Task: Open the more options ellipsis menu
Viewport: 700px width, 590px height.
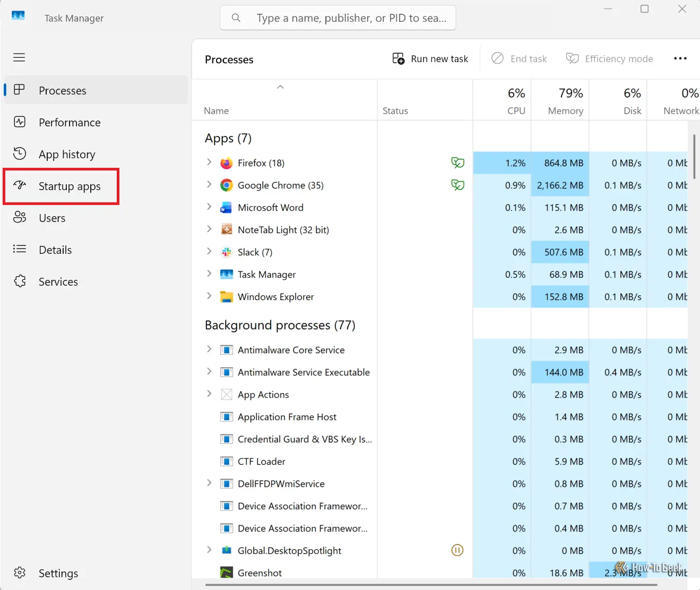Action: [680, 58]
